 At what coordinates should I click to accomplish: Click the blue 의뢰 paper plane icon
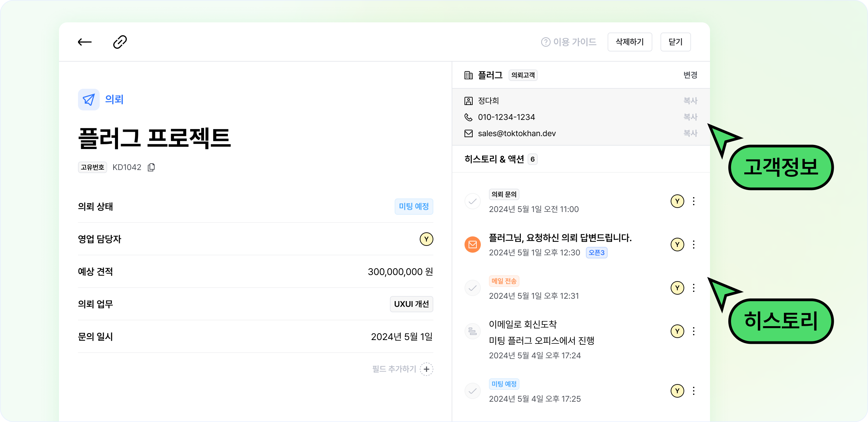pos(89,100)
